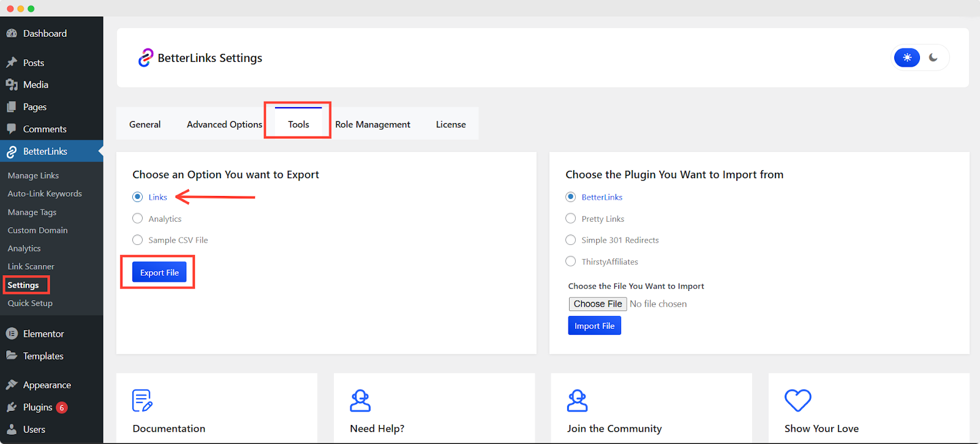
Task: Open the General settings tab
Action: point(145,124)
